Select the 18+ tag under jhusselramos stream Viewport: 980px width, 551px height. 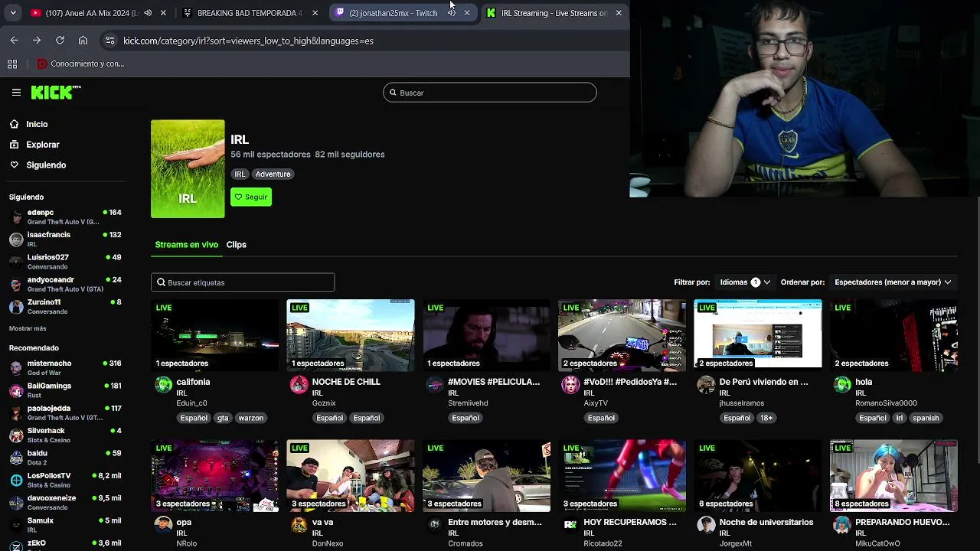[766, 419]
